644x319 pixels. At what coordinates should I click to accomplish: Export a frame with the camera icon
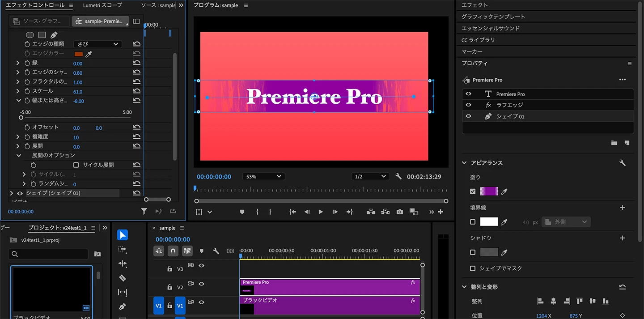(400, 212)
